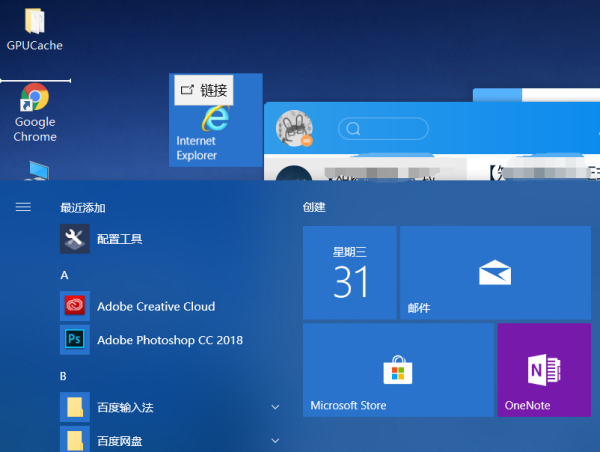Click the orange status badge on the avatar
Screen dimensions: 600x452
(307, 141)
